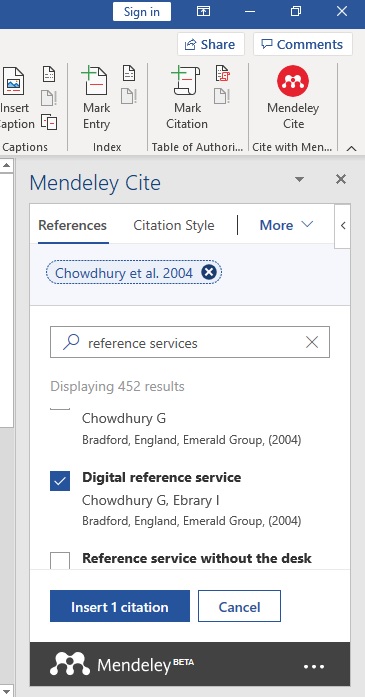The height and width of the screenshot is (697, 365).
Task: Click the Cross-reference icon in Captions
Action: (49, 122)
